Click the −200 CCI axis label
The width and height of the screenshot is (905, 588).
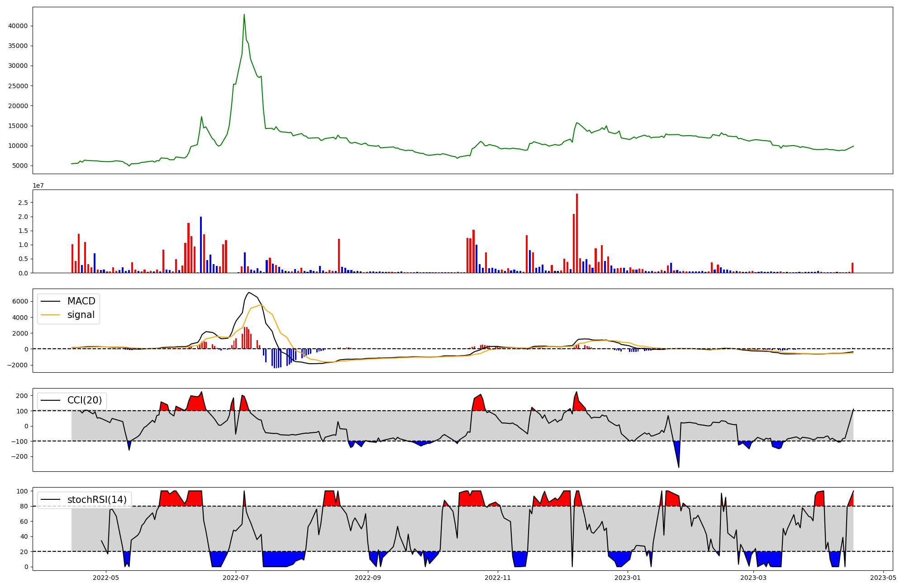pos(19,456)
